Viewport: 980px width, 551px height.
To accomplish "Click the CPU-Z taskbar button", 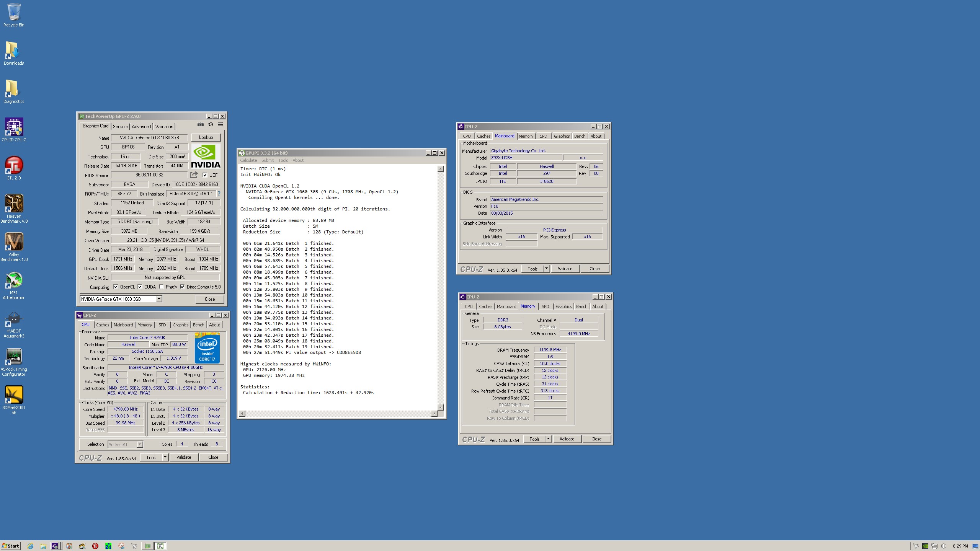I will click(x=56, y=546).
